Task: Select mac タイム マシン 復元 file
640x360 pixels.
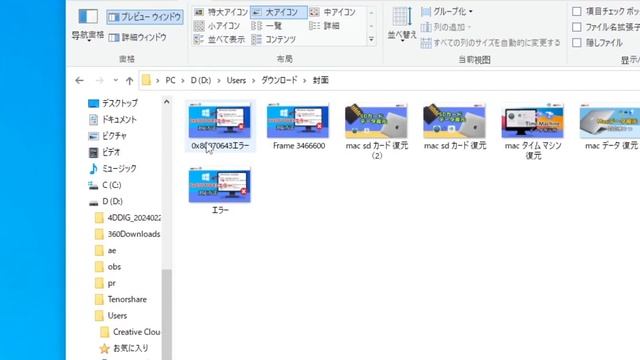Action: pyautogui.click(x=533, y=131)
